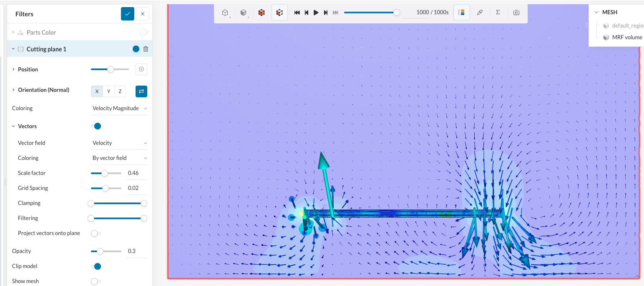644x286 pixels.
Task: Click the Cutting plane 1 label
Action: (x=46, y=49)
